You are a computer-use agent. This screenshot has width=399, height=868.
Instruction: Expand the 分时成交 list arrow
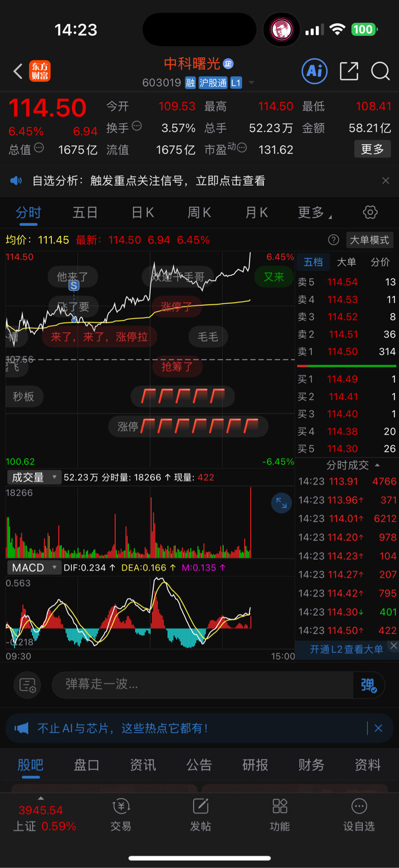(377, 465)
